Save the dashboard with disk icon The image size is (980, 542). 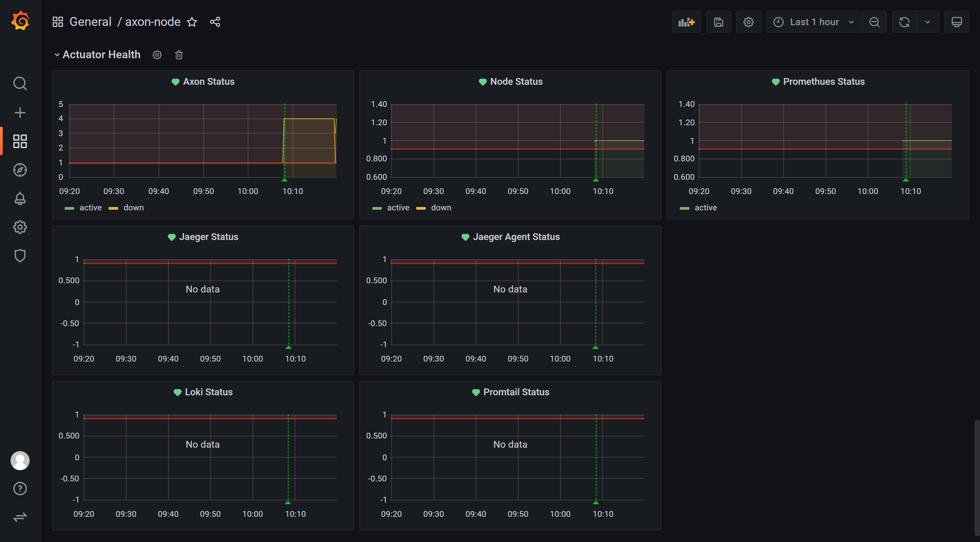click(x=718, y=22)
